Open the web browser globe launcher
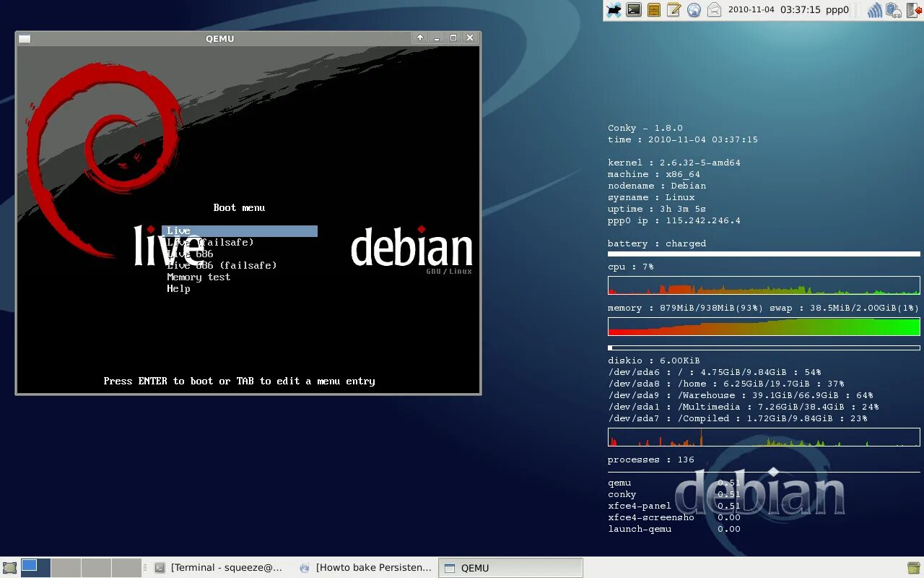 tap(694, 10)
